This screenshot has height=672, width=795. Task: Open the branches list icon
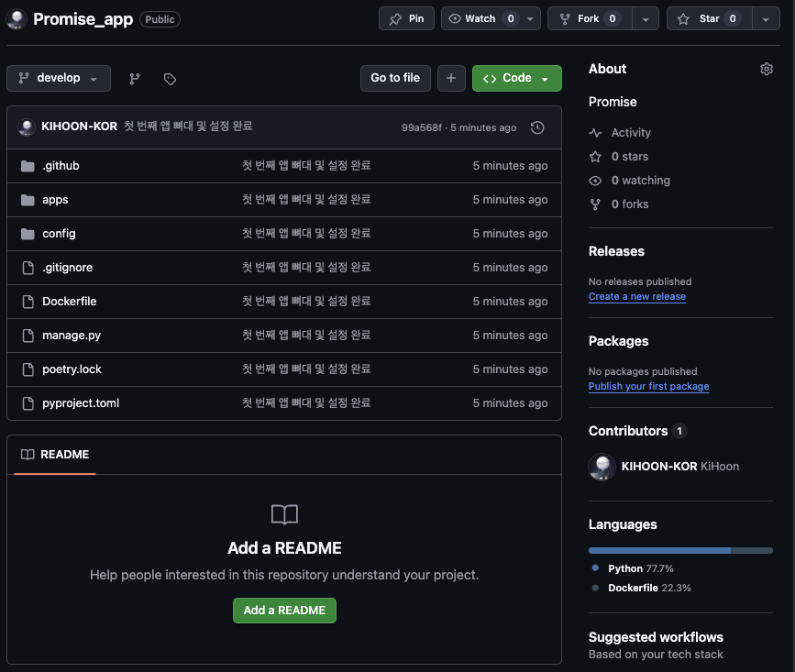click(135, 79)
